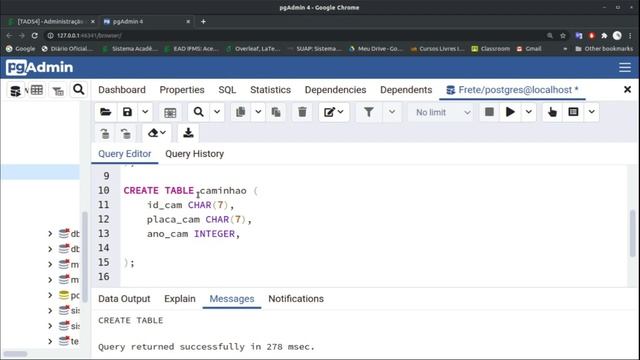Click 'ano_cam INTEGER' on line 13
The height and width of the screenshot is (360, 640).
pos(191,234)
